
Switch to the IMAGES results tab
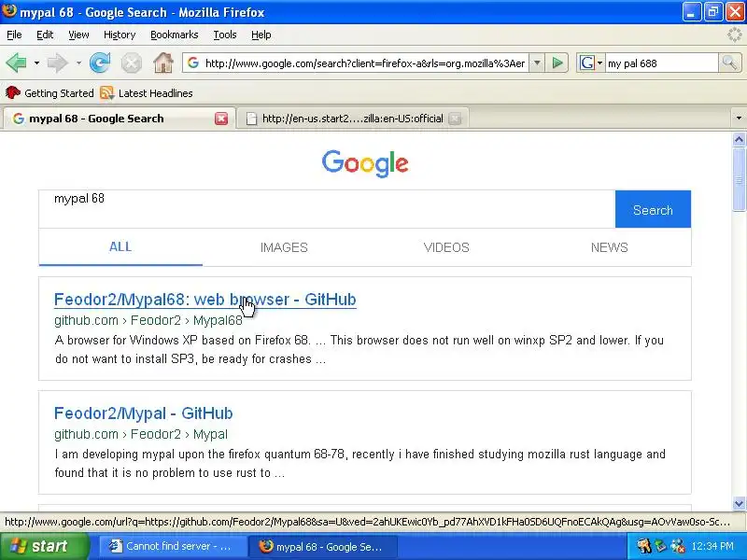pos(284,247)
